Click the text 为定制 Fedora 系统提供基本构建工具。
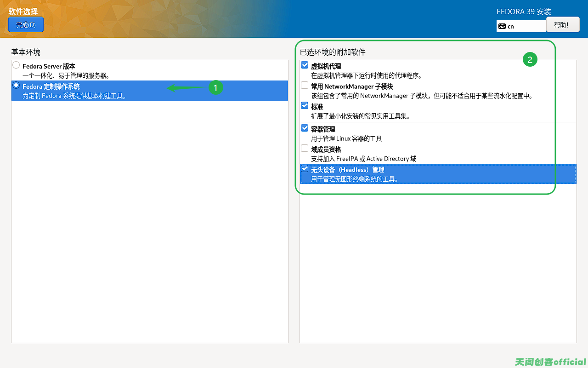Screen dimensions: 588x368 [x=75, y=96]
